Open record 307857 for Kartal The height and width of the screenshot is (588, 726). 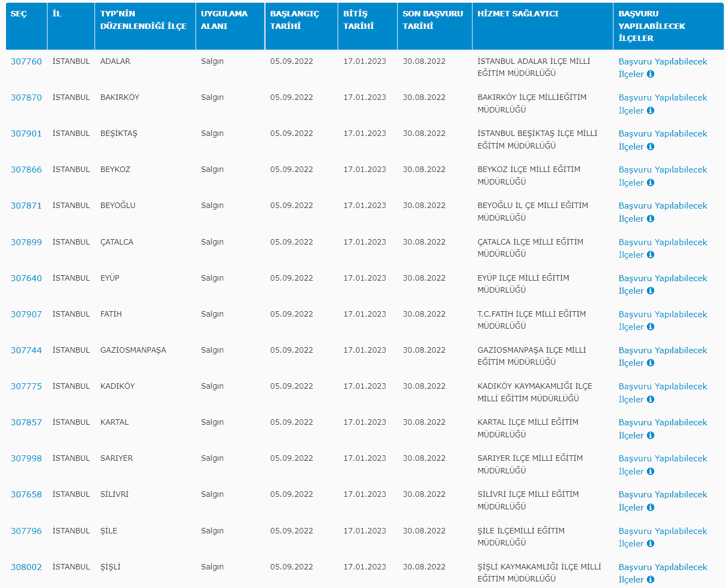[26, 423]
